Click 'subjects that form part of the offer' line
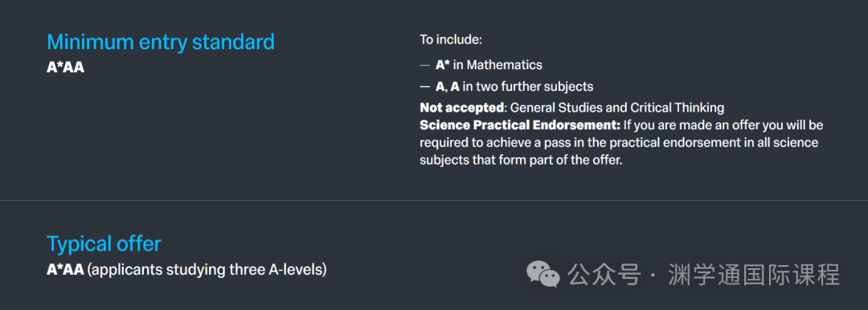The height and width of the screenshot is (310, 868). click(x=521, y=160)
